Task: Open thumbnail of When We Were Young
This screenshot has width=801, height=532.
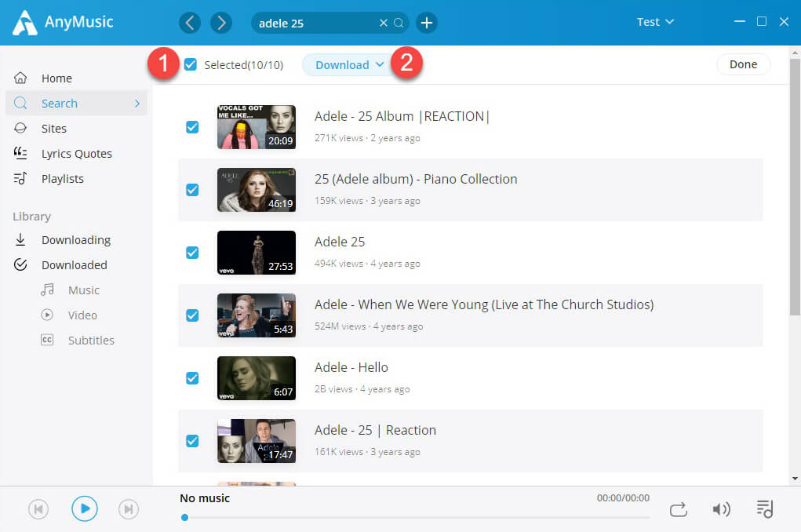Action: (257, 315)
